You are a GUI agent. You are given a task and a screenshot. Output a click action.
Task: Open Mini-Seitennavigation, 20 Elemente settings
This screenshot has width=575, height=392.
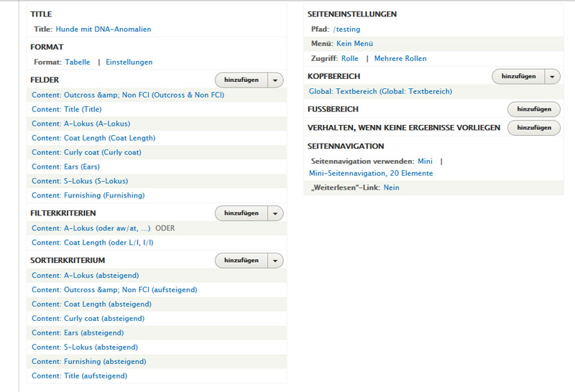click(371, 173)
